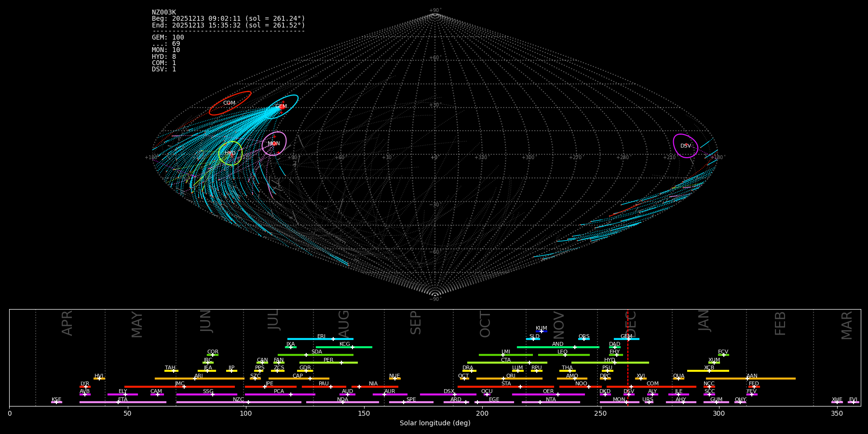The height and width of the screenshot is (434, 868).
Task: Click the NZ003K station title text
Action: (164, 13)
